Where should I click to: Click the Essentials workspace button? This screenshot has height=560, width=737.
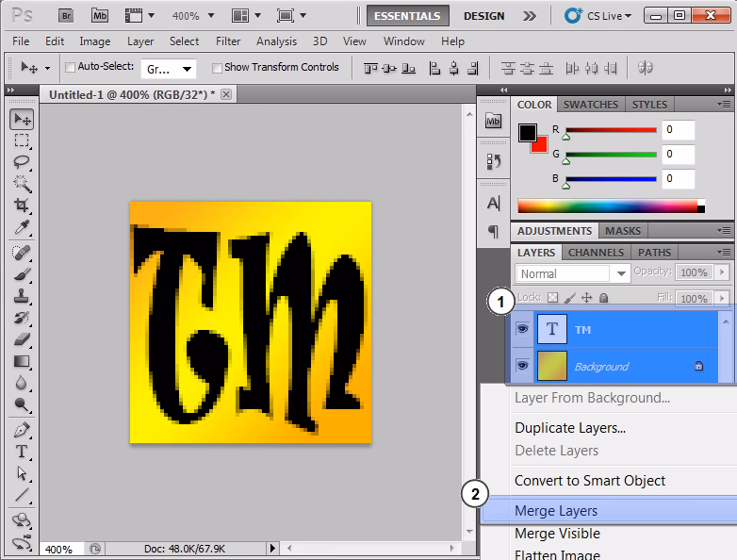(408, 16)
